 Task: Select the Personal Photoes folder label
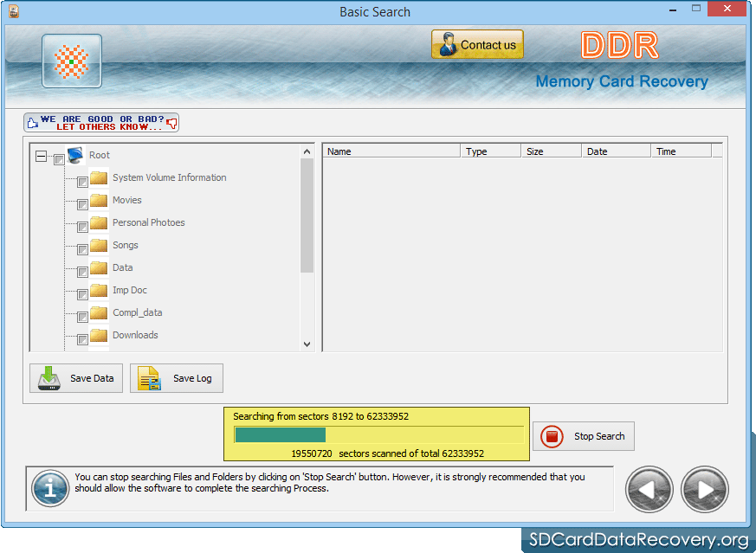[148, 222]
